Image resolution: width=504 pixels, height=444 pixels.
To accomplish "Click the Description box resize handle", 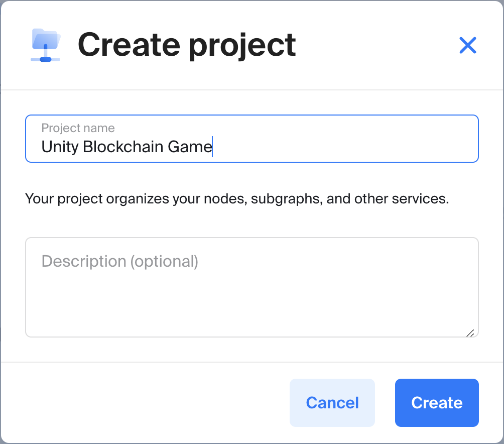I will [470, 333].
